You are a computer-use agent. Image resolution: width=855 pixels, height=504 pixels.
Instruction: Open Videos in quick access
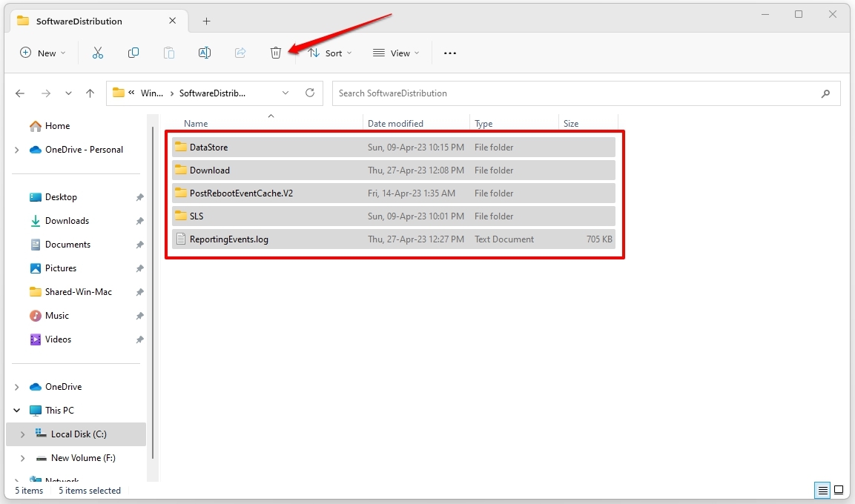tap(58, 339)
